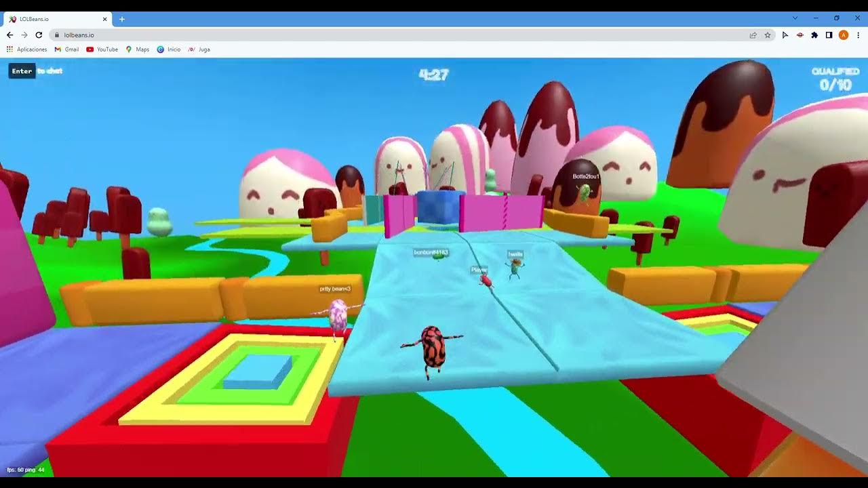Click the Player name tag on bridge
This screenshot has height=488, width=868.
point(479,270)
